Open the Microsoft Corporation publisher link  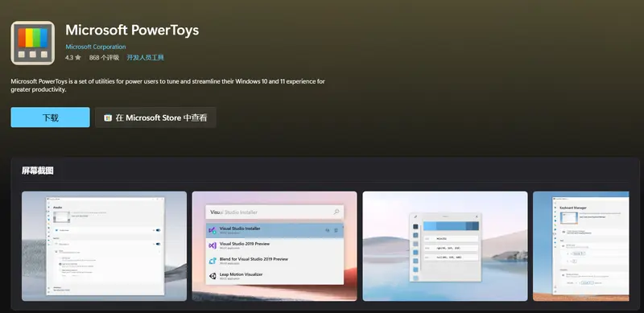click(x=96, y=47)
